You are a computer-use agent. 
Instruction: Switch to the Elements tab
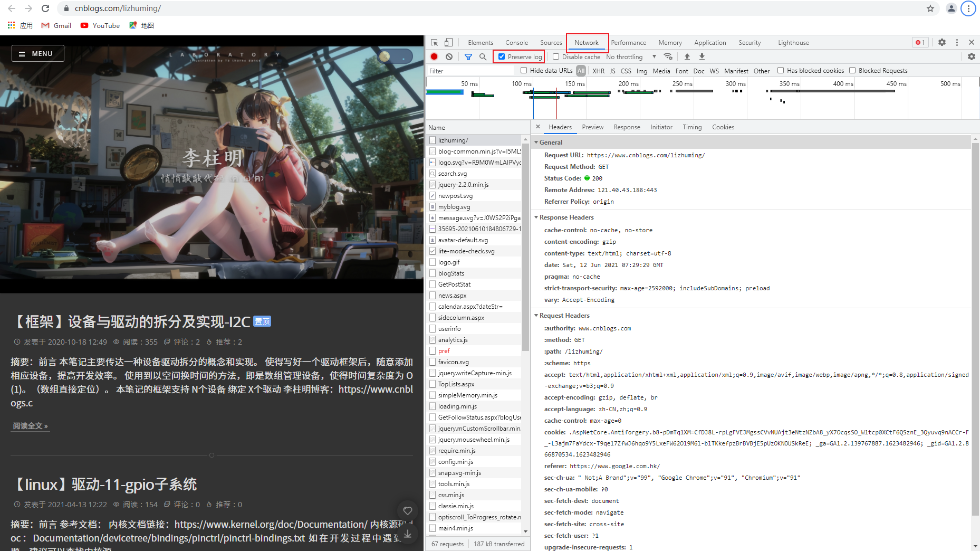(481, 43)
